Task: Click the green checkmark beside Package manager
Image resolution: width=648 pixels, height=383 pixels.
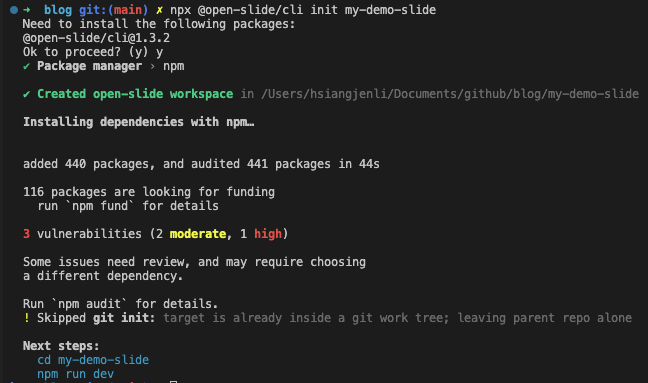Action: tap(26, 66)
